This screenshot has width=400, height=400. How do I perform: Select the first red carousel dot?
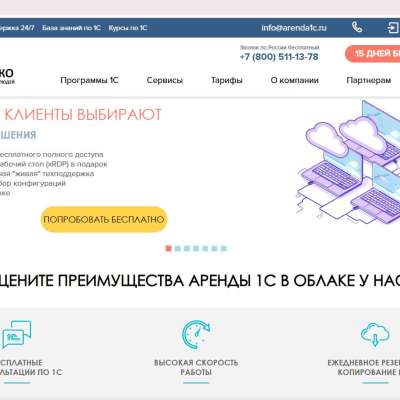coord(168,248)
